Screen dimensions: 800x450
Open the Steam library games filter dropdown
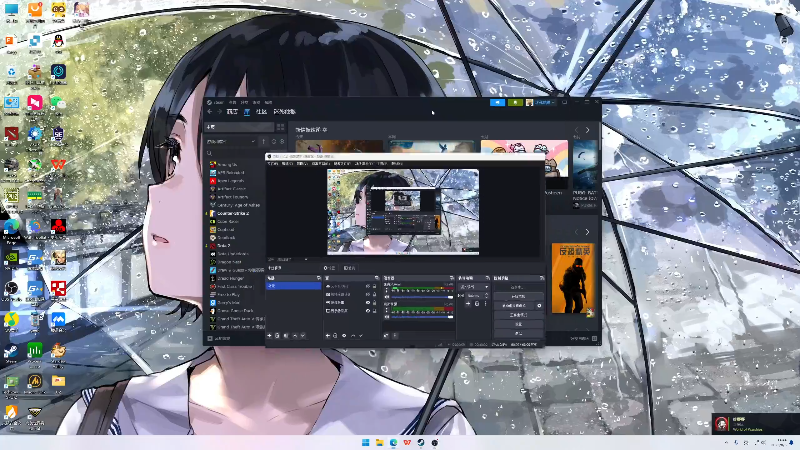click(x=231, y=141)
